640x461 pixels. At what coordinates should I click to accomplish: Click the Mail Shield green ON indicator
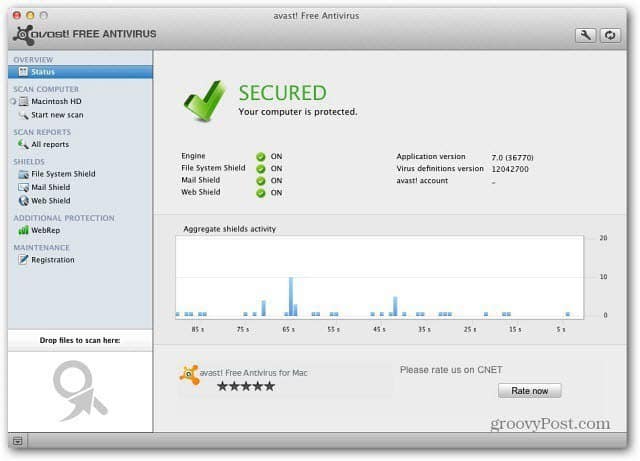[261, 181]
